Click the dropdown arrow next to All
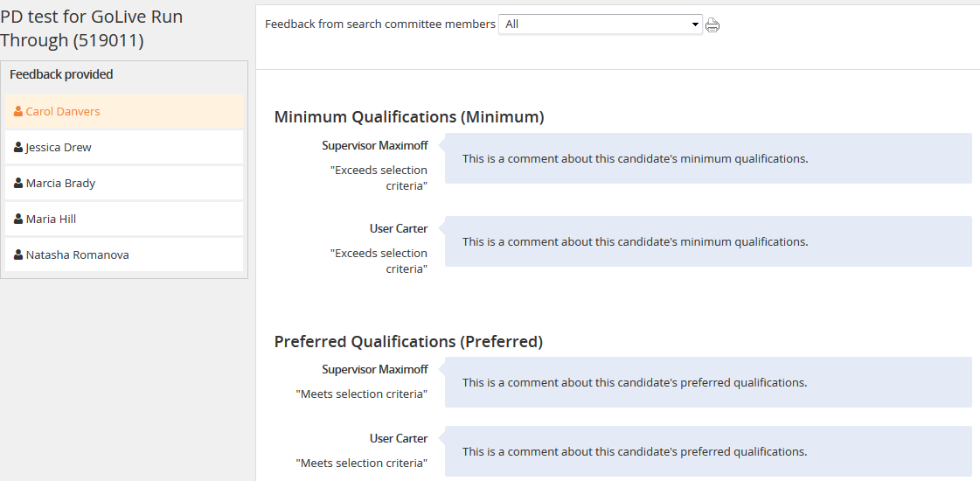Screen dimensions: 980x481 [x=694, y=25]
